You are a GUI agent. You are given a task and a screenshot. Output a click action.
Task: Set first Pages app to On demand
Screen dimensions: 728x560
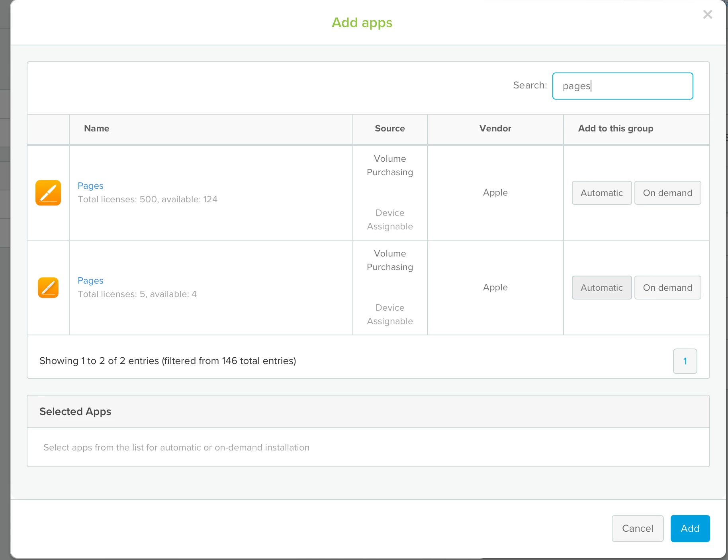pyautogui.click(x=667, y=193)
